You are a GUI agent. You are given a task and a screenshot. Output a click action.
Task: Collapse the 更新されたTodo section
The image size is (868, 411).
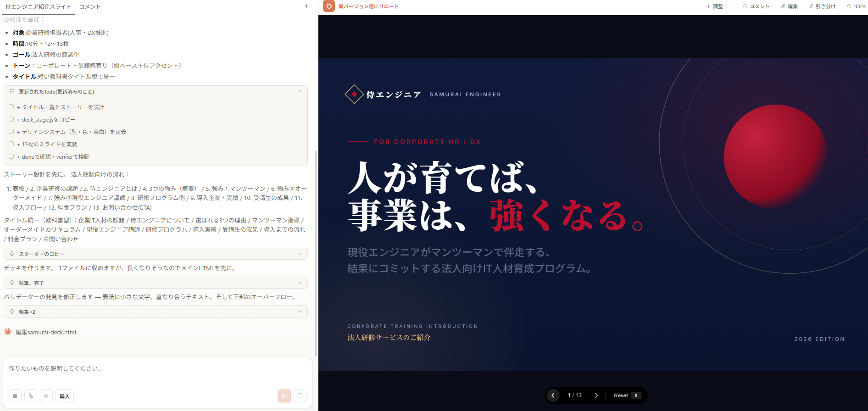300,92
